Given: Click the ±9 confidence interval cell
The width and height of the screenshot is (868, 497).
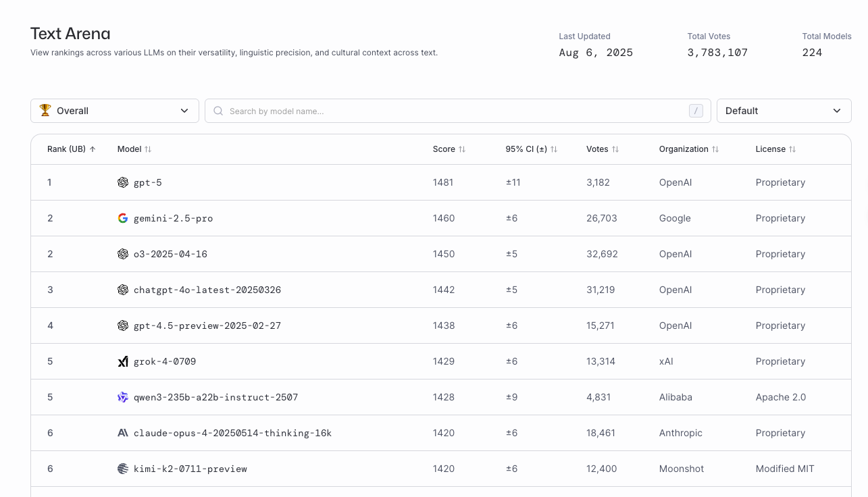Looking at the screenshot, I should (x=512, y=397).
